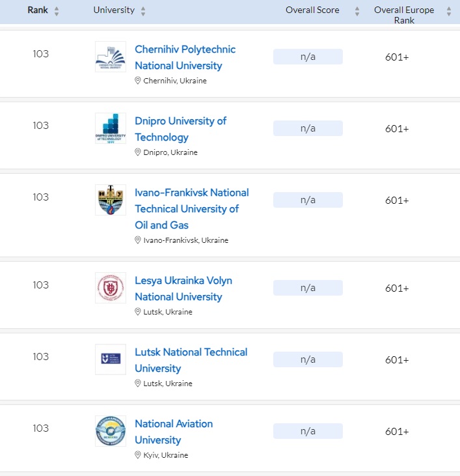Click Dnipro University of Technology logo
The image size is (460, 476).
[111, 128]
